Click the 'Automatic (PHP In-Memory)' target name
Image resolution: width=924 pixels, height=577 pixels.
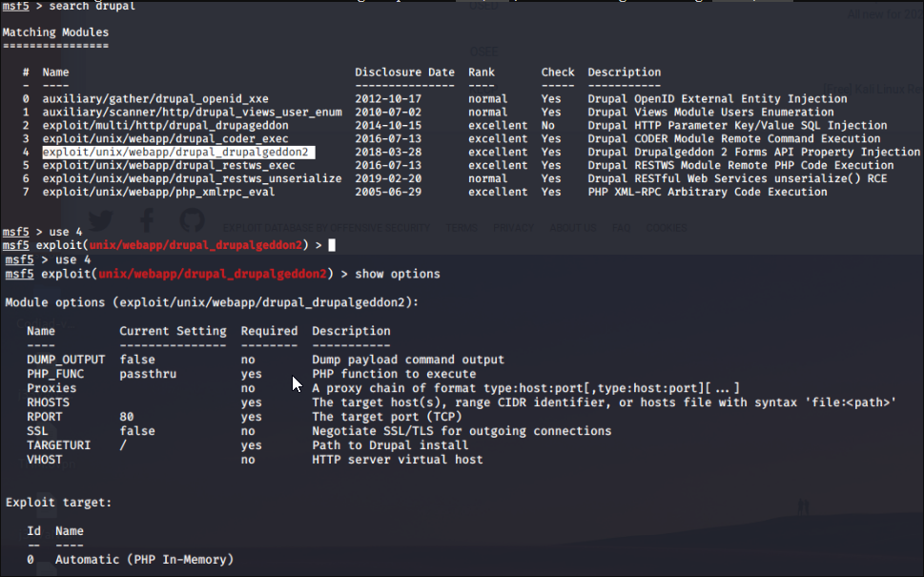click(x=144, y=560)
